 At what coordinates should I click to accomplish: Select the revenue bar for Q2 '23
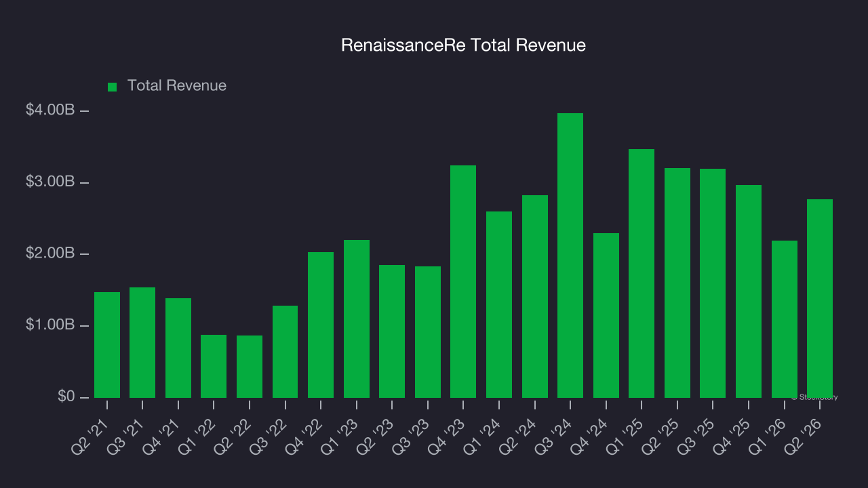click(392, 331)
